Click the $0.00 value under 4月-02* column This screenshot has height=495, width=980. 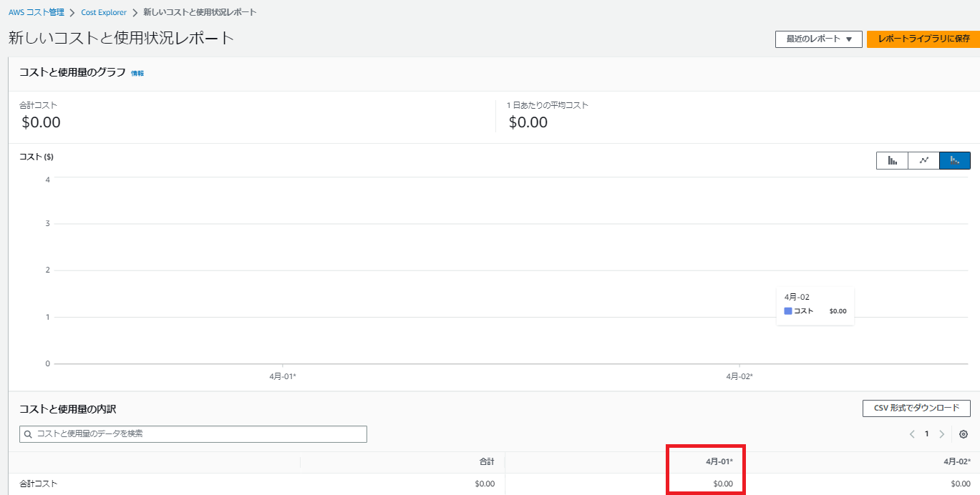(x=961, y=484)
